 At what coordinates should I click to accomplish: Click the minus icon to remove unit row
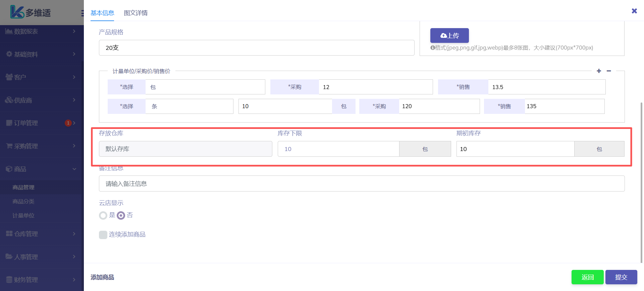click(x=609, y=71)
